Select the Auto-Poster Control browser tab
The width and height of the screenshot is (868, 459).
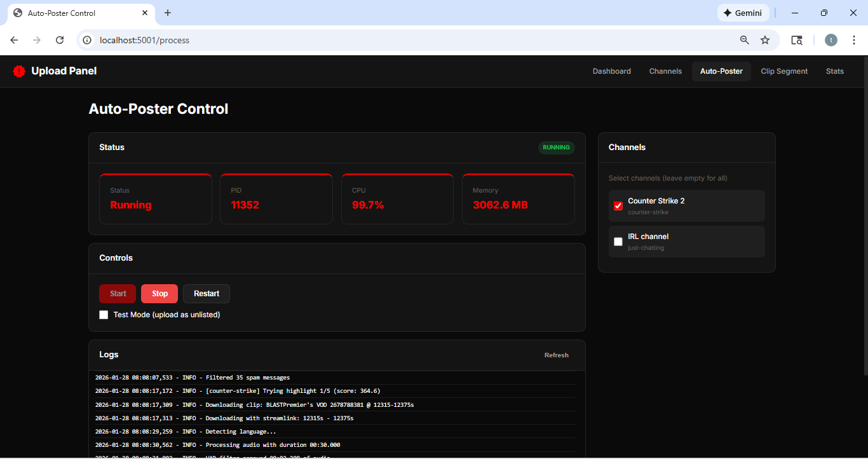tap(81, 13)
